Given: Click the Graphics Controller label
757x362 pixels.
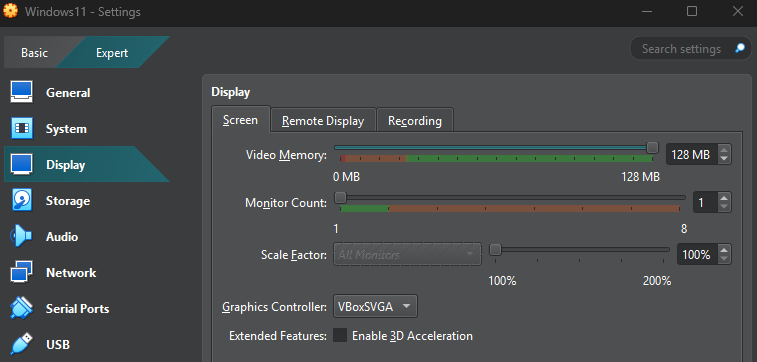Looking at the screenshot, I should click(x=274, y=307).
